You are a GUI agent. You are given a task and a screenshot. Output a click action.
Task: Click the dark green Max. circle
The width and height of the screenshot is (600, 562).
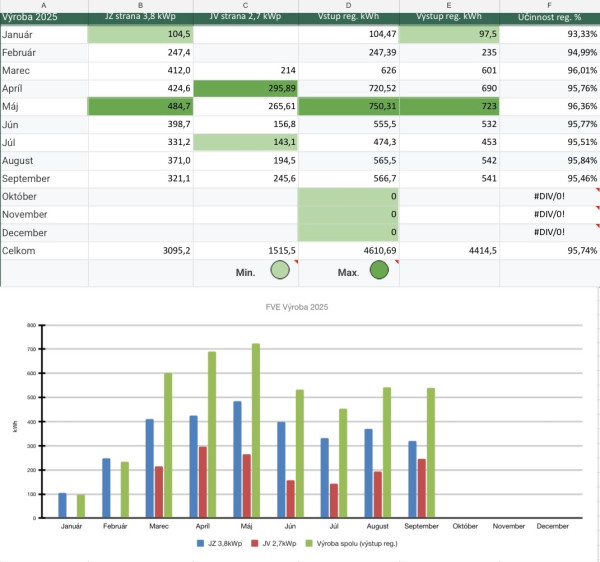tap(378, 271)
